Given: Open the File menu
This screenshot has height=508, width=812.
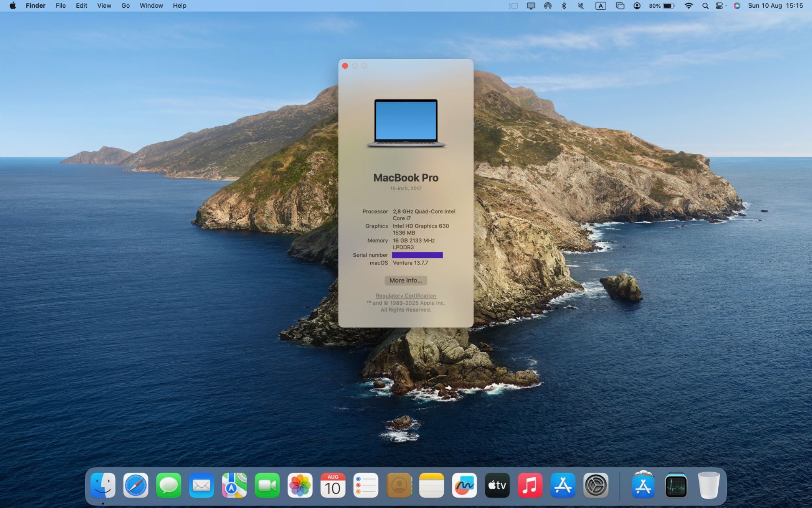Looking at the screenshot, I should 60,6.
